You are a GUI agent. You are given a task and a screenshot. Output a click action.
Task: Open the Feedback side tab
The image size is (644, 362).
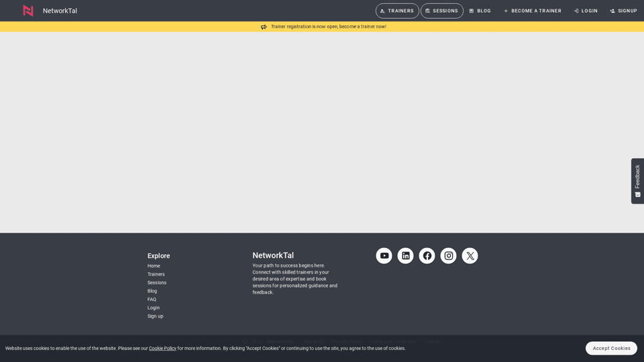[x=637, y=181]
